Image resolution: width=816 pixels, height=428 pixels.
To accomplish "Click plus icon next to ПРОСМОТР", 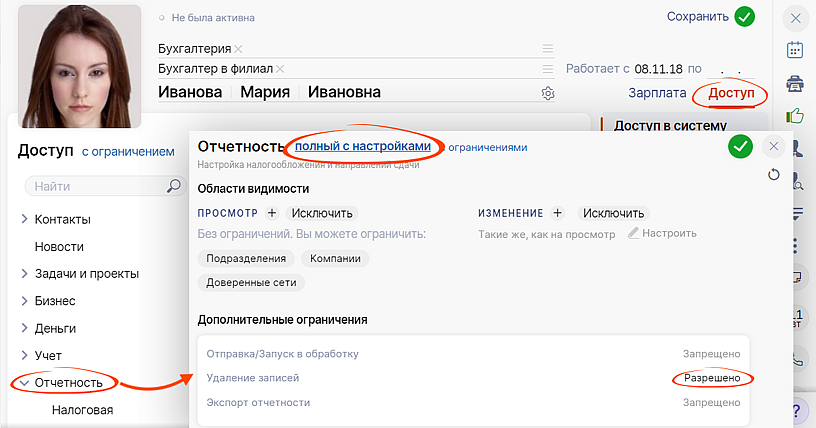I will (x=271, y=213).
